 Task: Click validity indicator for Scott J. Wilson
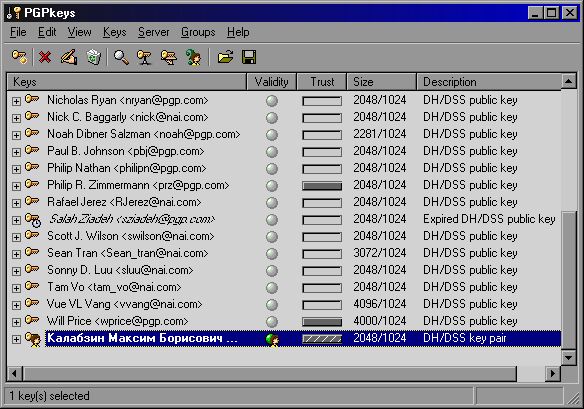pos(272,237)
